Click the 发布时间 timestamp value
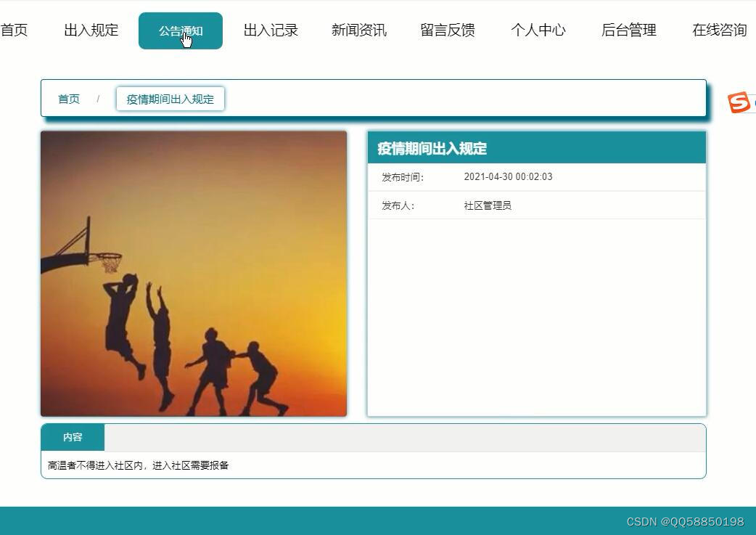This screenshot has height=535, width=756. [x=506, y=176]
